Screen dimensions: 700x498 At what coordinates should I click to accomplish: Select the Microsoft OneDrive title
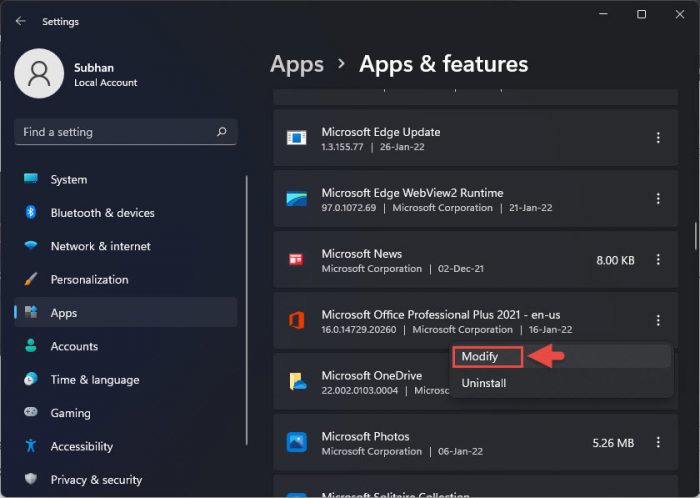click(372, 376)
